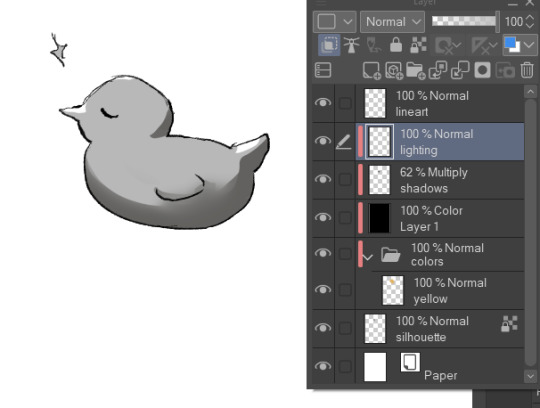Viewport: 540px width, 408px height.
Task: Click the Lock Layer padlock icon
Action: point(396,45)
